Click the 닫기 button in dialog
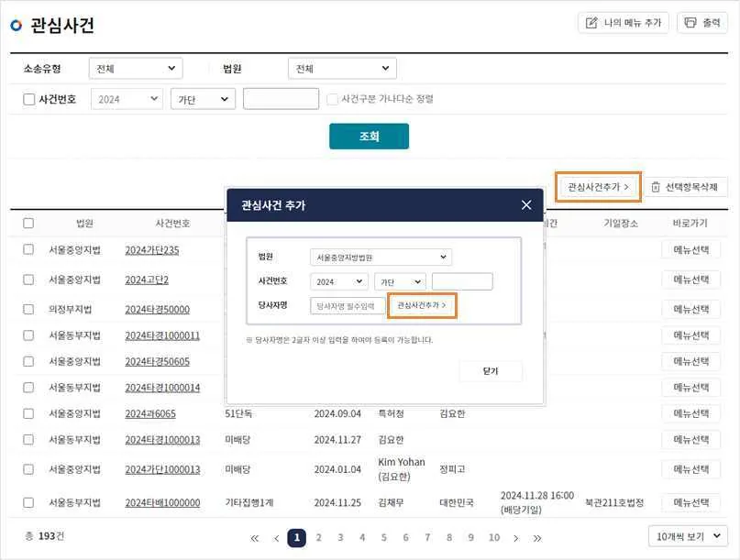 491,371
